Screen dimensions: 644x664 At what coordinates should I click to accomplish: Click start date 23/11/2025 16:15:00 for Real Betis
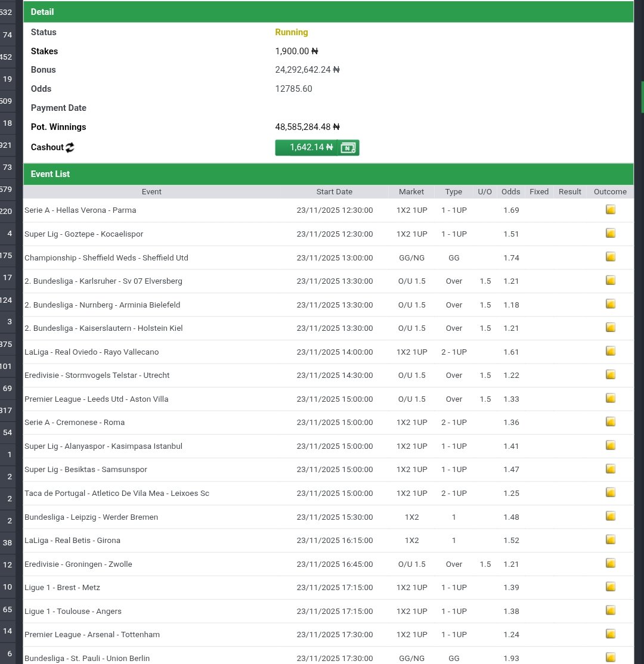(335, 541)
